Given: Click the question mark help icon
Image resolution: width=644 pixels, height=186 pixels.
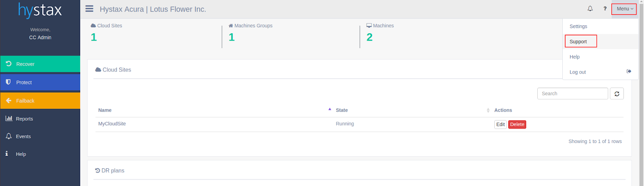Looking at the screenshot, I should pos(605,8).
